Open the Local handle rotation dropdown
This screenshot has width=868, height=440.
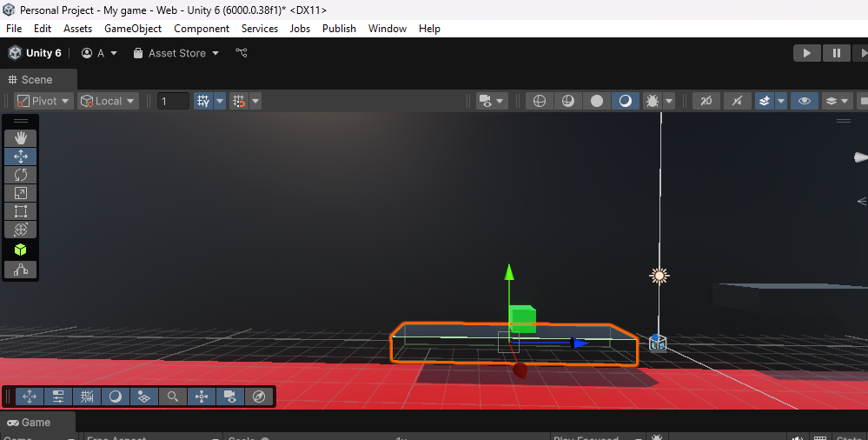point(109,101)
